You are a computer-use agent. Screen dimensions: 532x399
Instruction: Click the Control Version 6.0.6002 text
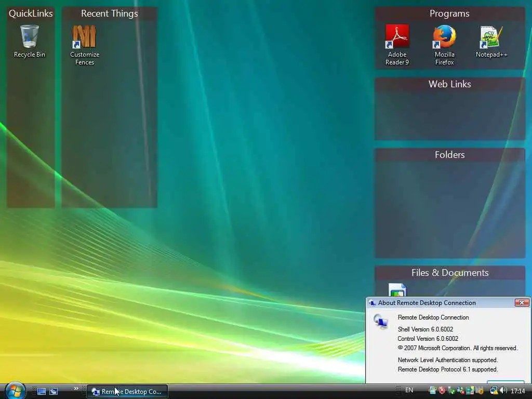428,339
